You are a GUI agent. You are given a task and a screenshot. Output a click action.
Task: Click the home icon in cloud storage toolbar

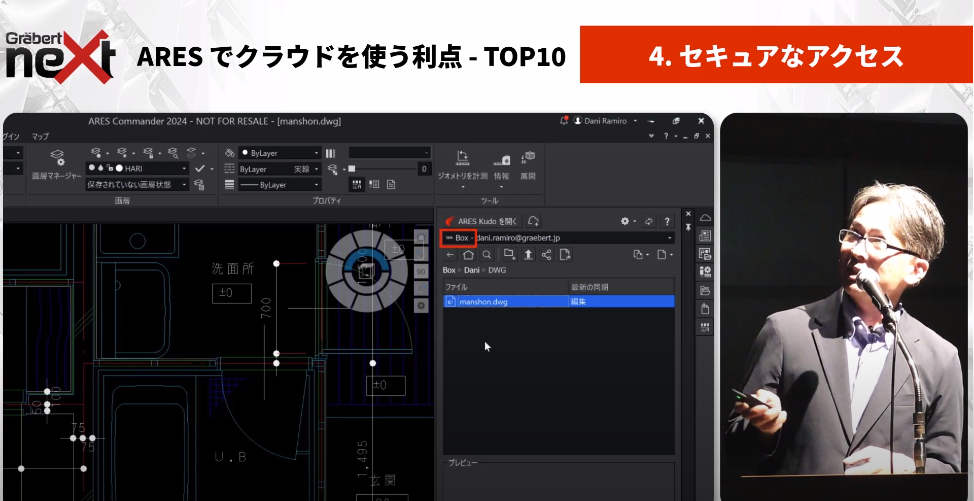point(468,255)
